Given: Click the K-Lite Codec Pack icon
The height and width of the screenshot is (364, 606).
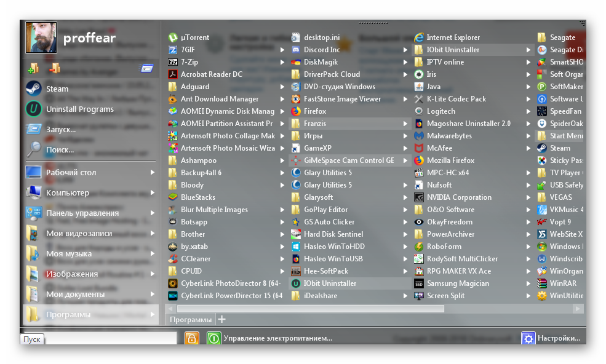Looking at the screenshot, I should coord(418,99).
